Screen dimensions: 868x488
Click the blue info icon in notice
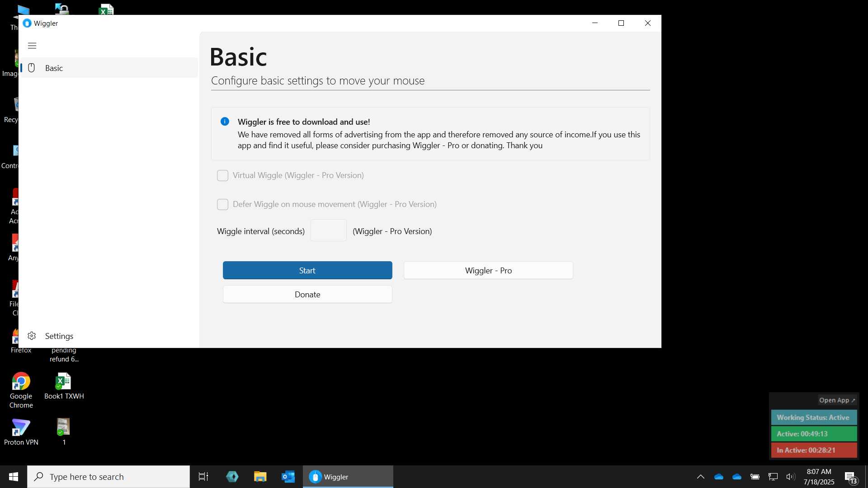point(225,122)
